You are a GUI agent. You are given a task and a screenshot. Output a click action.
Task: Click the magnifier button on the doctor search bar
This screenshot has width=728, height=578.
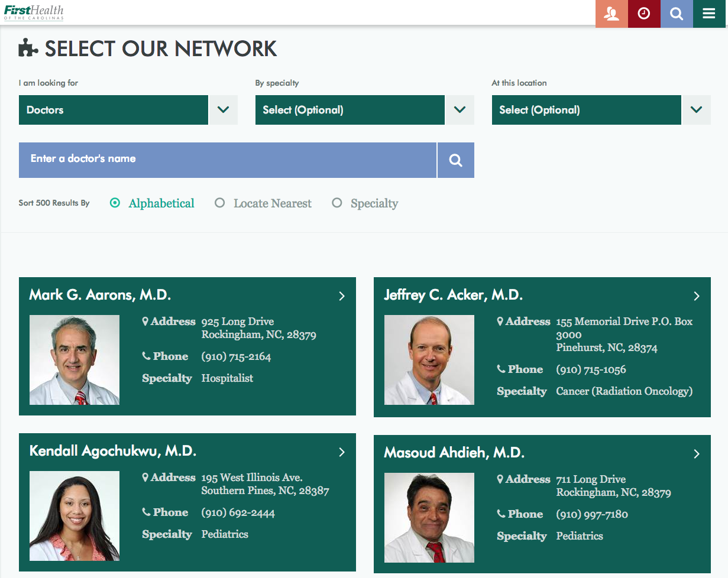coord(455,160)
